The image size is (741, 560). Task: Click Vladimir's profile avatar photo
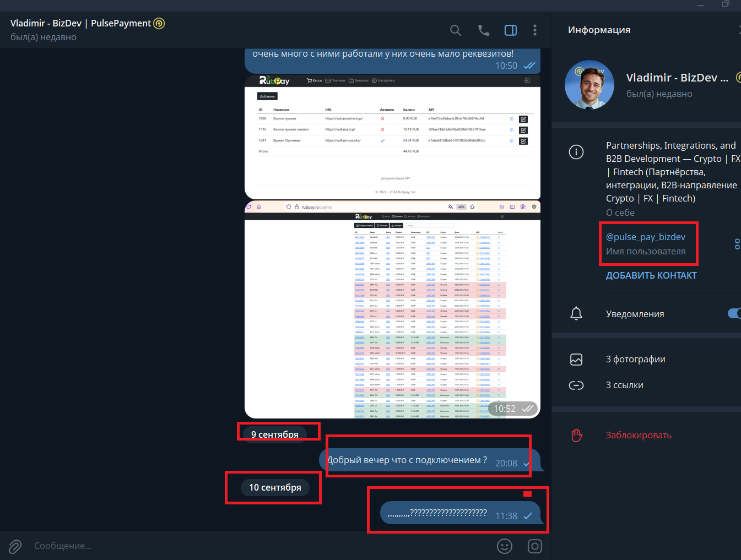tap(589, 85)
